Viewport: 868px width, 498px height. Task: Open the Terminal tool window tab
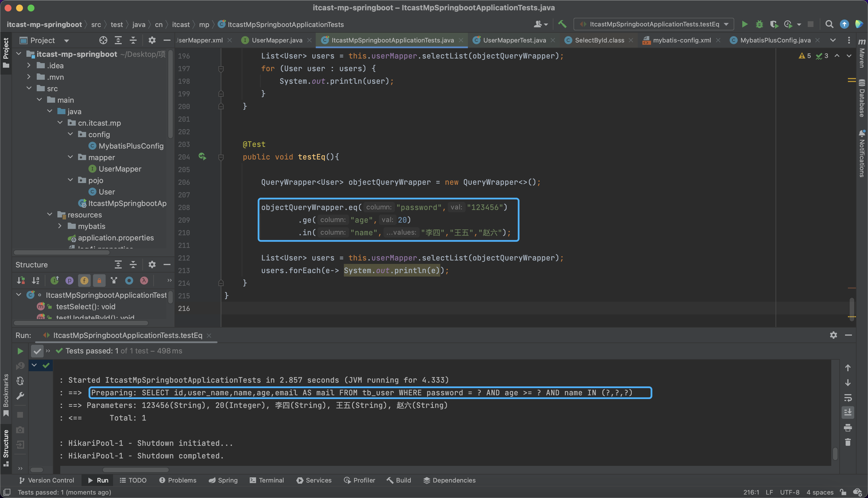pyautogui.click(x=267, y=480)
